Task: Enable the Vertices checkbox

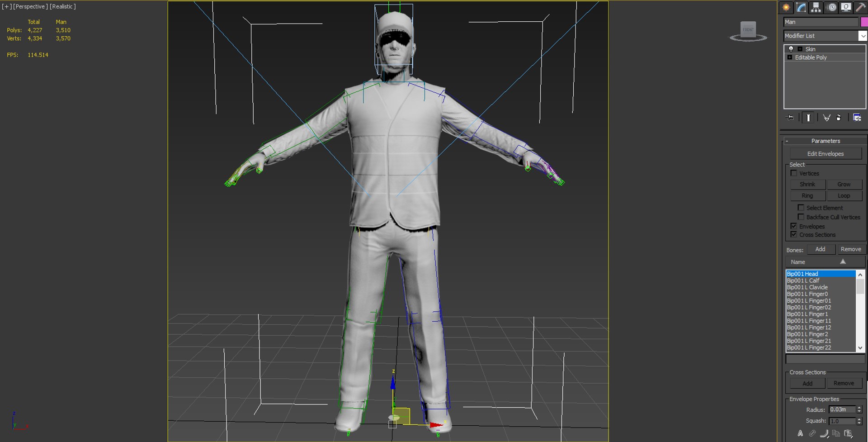Action: 793,173
